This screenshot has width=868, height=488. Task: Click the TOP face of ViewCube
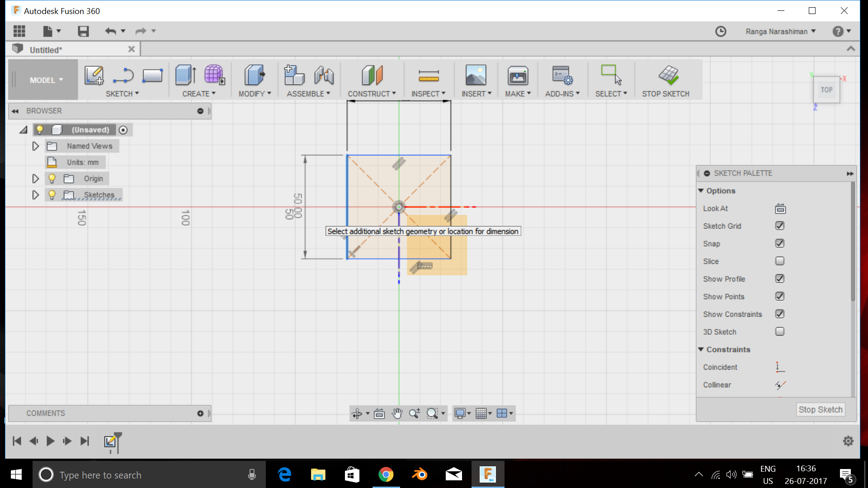click(x=826, y=90)
